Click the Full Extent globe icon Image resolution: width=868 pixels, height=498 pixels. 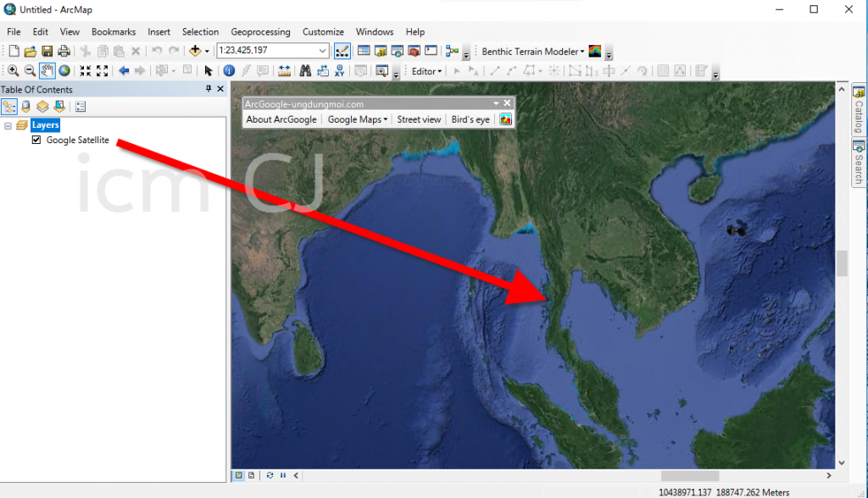coord(64,70)
